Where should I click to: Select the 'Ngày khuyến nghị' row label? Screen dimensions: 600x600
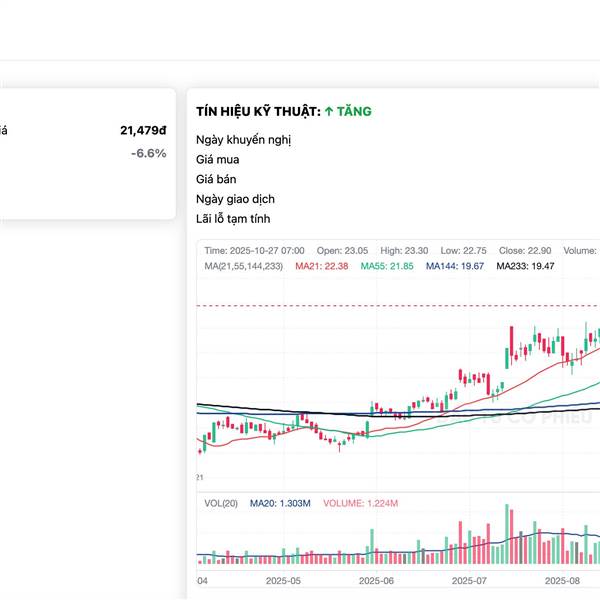[244, 139]
